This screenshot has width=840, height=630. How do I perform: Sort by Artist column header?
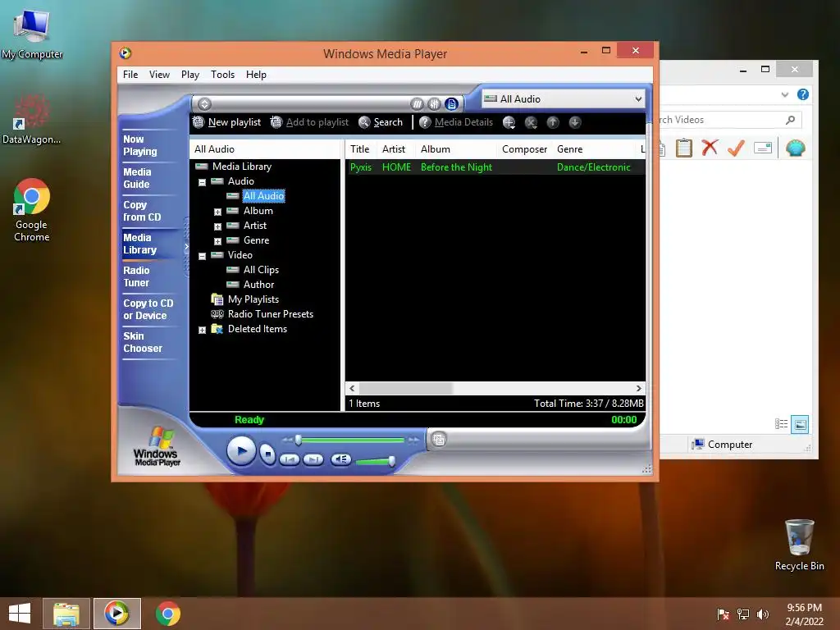point(394,149)
